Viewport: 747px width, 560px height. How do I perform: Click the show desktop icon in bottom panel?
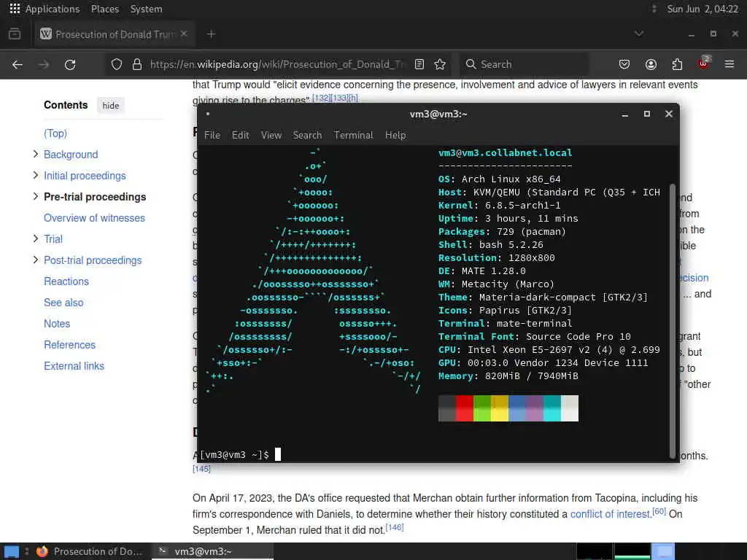click(12, 551)
